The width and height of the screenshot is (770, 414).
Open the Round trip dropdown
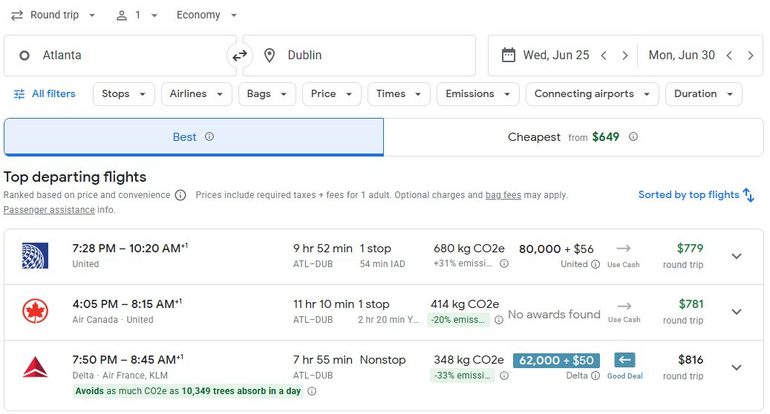[54, 15]
